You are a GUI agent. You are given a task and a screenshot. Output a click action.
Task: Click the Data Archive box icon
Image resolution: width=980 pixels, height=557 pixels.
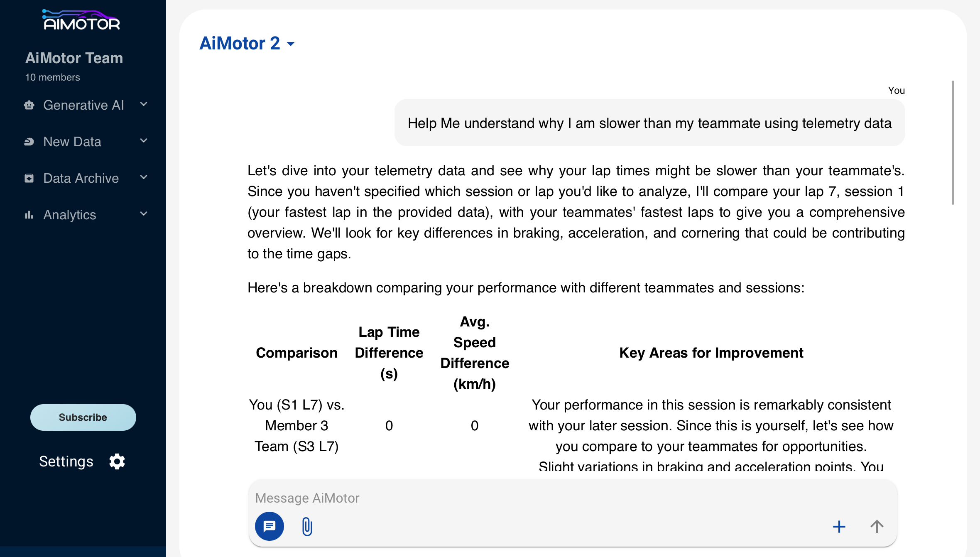(x=29, y=178)
